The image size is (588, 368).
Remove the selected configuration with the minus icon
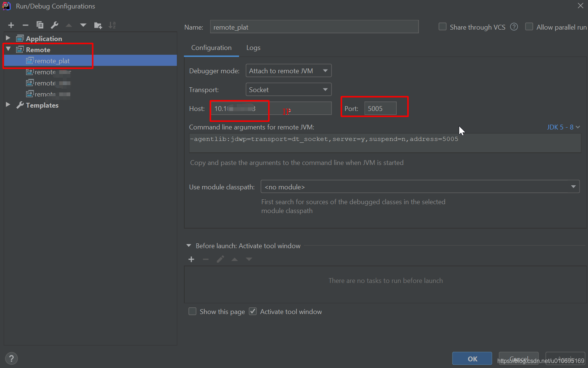coord(26,25)
